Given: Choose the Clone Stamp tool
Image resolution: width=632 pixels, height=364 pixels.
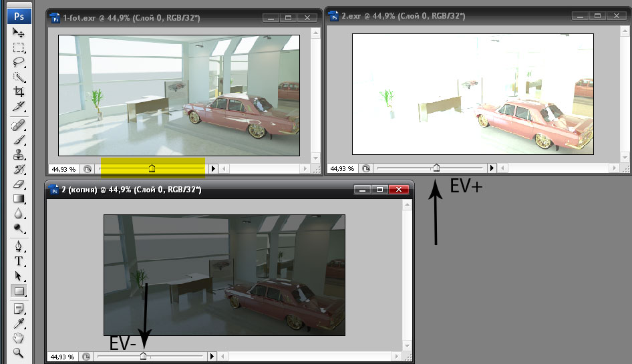Looking at the screenshot, I should (19, 154).
